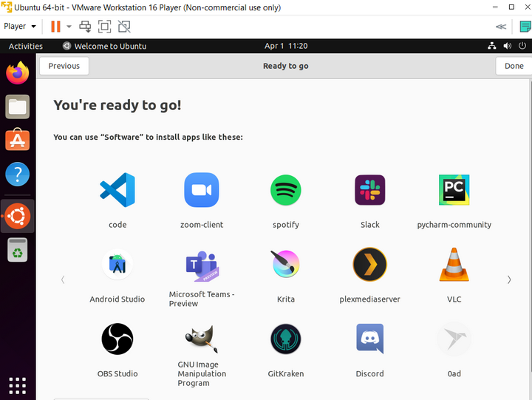This screenshot has width=532, height=400.
Task: Click the Krita app icon
Action: pyautogui.click(x=286, y=264)
